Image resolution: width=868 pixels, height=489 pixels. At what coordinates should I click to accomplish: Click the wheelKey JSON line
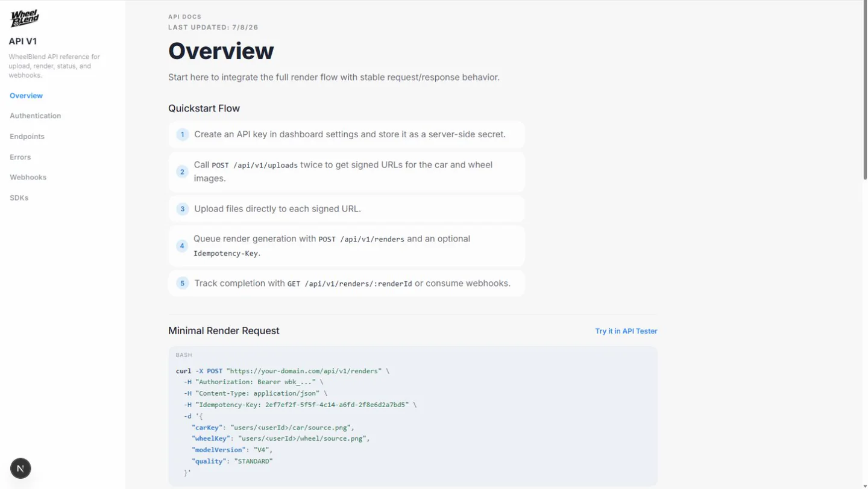point(281,438)
